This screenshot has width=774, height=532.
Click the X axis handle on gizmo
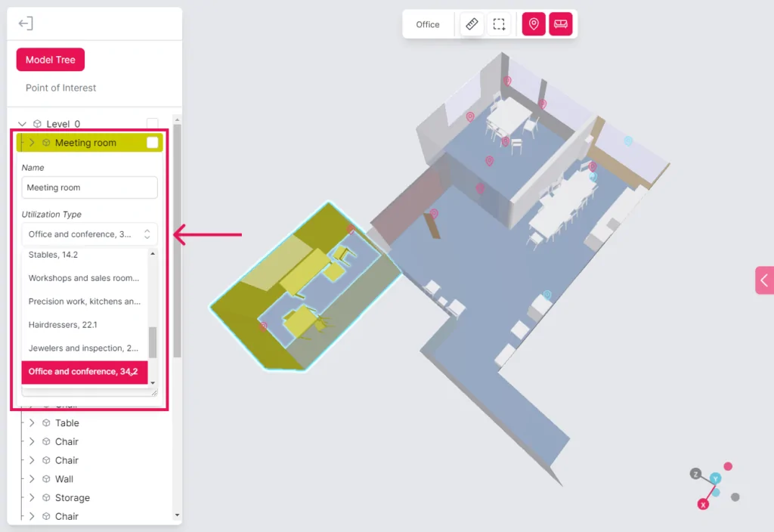tap(703, 504)
